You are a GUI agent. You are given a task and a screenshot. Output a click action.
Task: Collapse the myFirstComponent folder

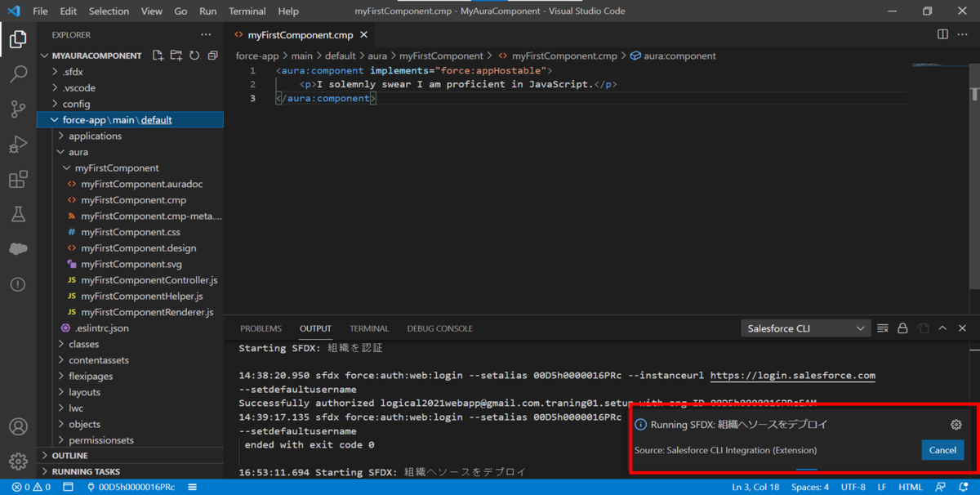[x=131, y=168]
